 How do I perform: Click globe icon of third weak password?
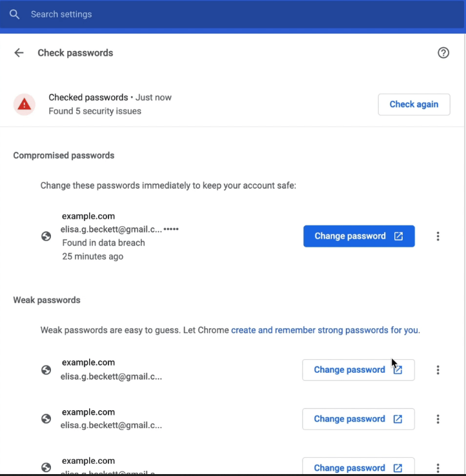point(46,468)
